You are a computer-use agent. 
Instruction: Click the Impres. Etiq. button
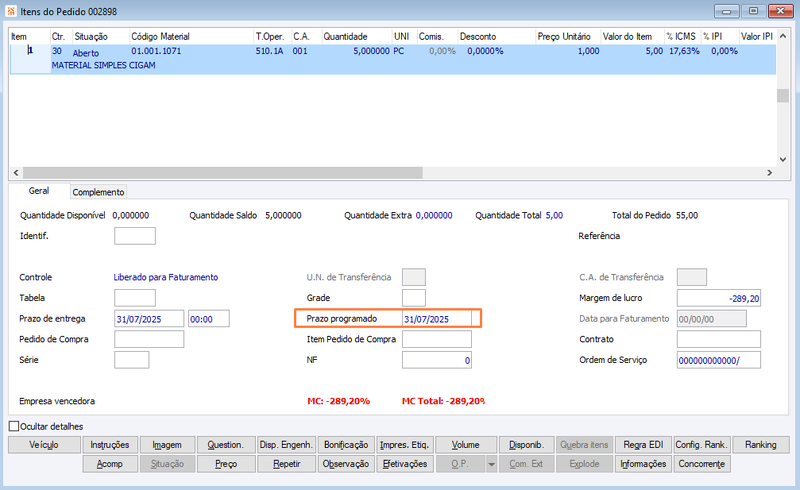(x=405, y=445)
